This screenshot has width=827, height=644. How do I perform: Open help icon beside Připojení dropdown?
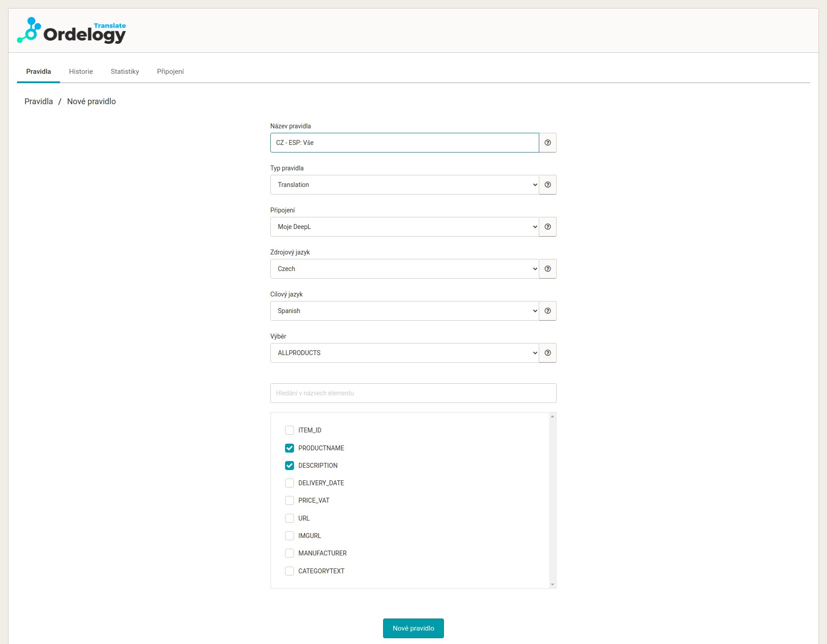(x=547, y=227)
